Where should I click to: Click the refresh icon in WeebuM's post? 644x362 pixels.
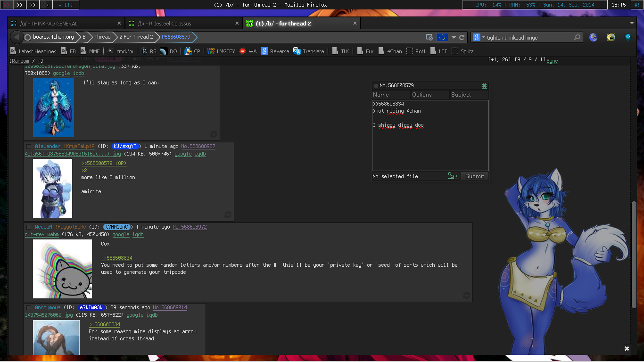click(466, 295)
